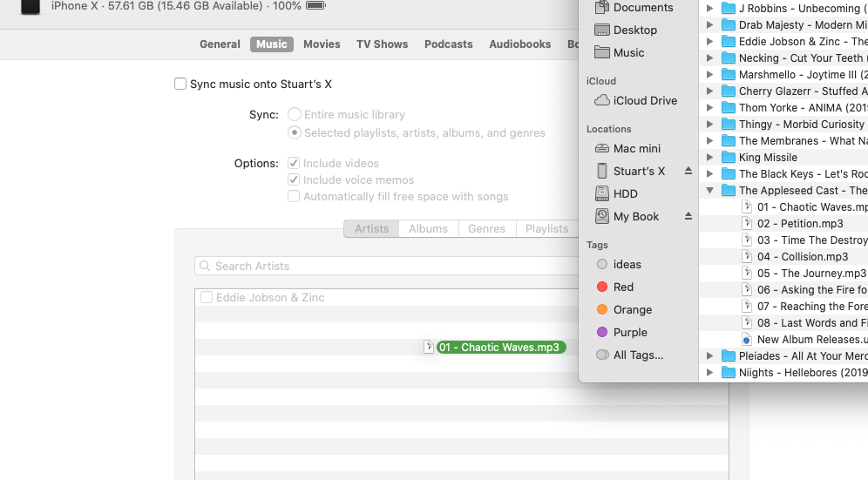Expand the Drab Majesty folder
868x480 pixels.
[709, 25]
